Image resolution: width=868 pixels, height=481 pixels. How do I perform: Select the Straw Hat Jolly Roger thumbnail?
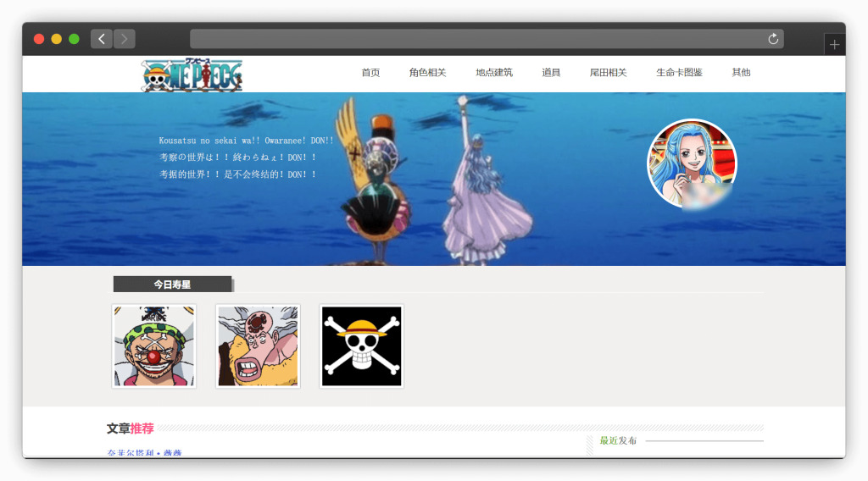[x=361, y=346]
